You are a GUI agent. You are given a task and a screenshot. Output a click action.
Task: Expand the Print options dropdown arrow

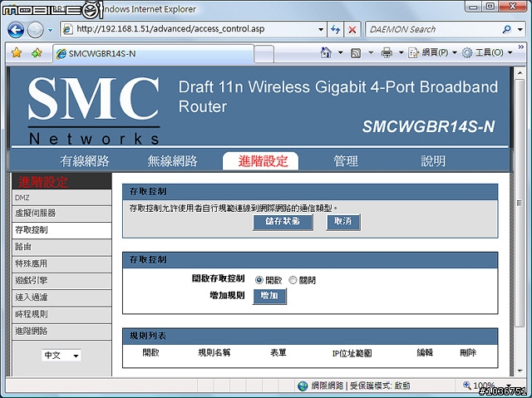pyautogui.click(x=401, y=53)
